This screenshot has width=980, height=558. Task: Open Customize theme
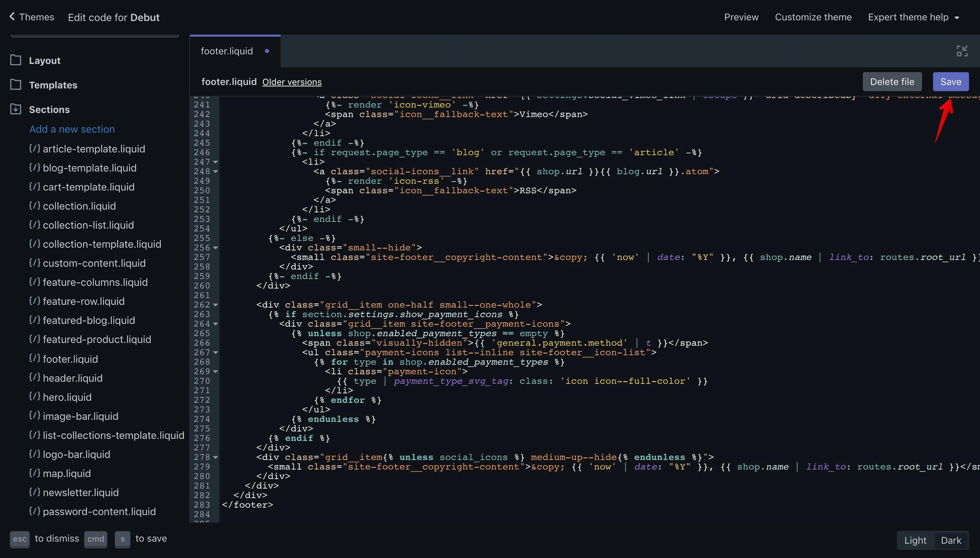(x=813, y=17)
